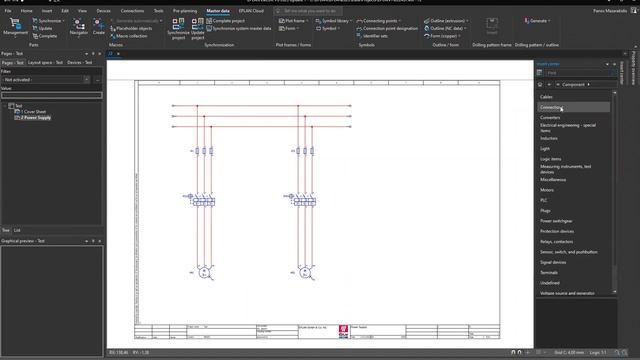This screenshot has width=640, height=360.
Task: Click Complete project
Action: click(x=225, y=20)
